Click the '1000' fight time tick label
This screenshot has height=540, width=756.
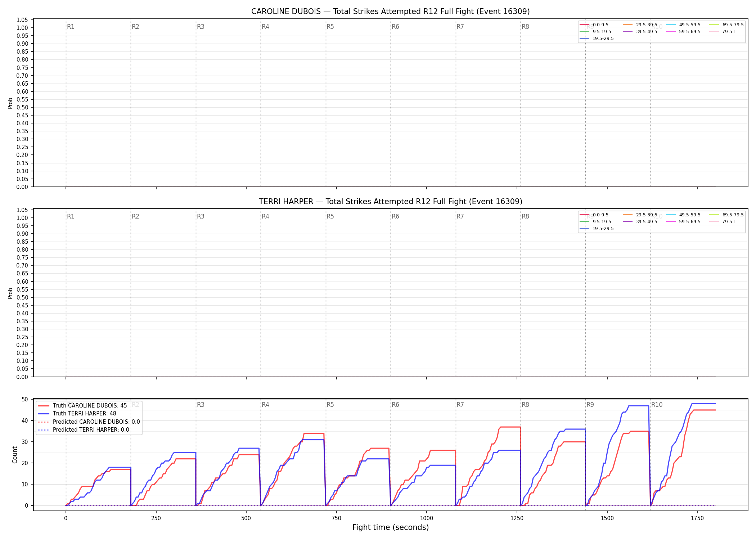[x=427, y=518]
